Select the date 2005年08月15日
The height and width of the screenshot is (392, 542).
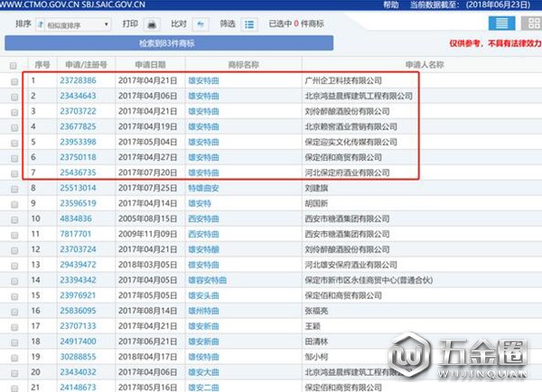click(x=147, y=219)
